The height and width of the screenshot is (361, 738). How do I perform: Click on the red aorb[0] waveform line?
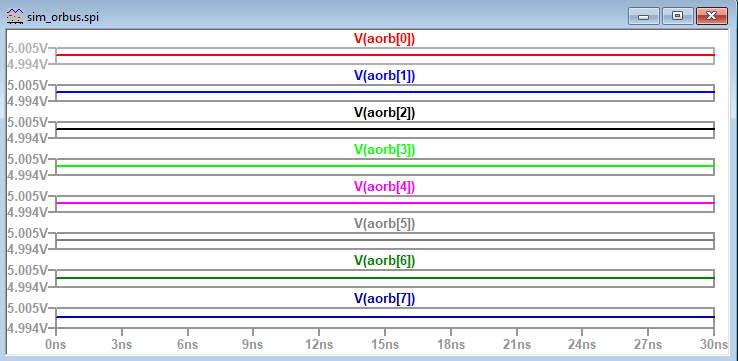pyautogui.click(x=385, y=55)
